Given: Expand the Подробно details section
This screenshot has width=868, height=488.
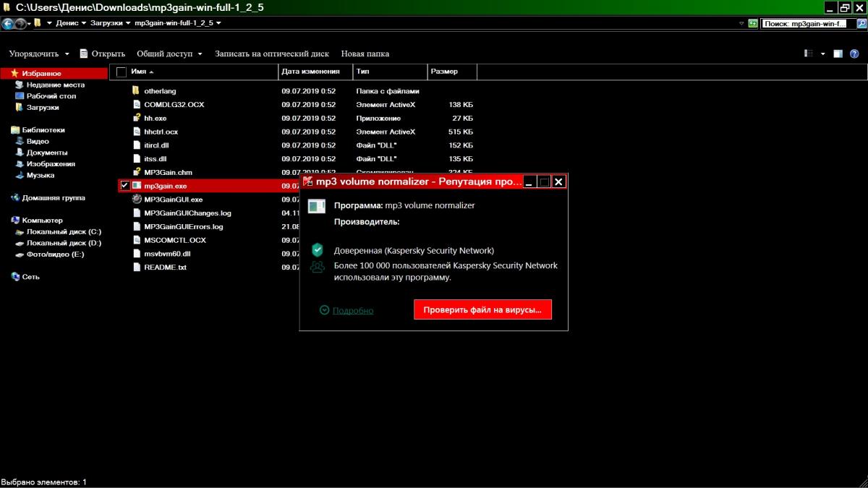Looking at the screenshot, I should pyautogui.click(x=346, y=310).
